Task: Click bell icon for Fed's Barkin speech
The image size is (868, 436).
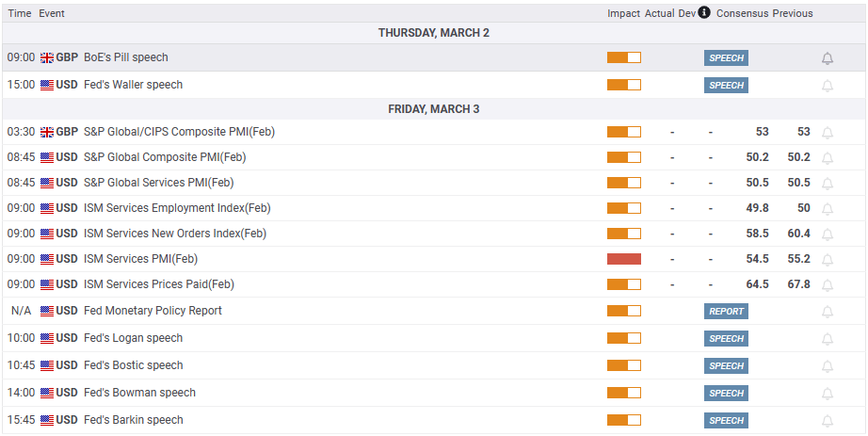Action: tap(828, 421)
